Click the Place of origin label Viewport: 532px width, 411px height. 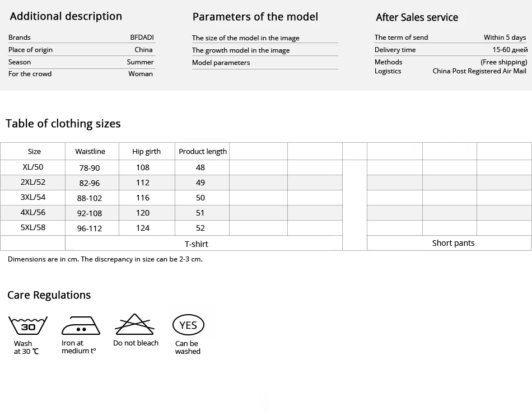(x=31, y=50)
